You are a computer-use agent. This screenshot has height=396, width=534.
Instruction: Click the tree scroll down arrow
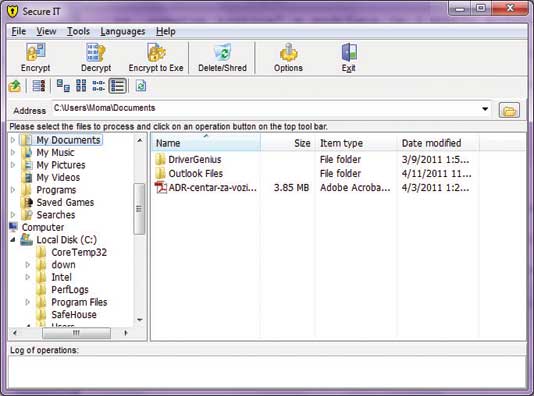[x=140, y=319]
